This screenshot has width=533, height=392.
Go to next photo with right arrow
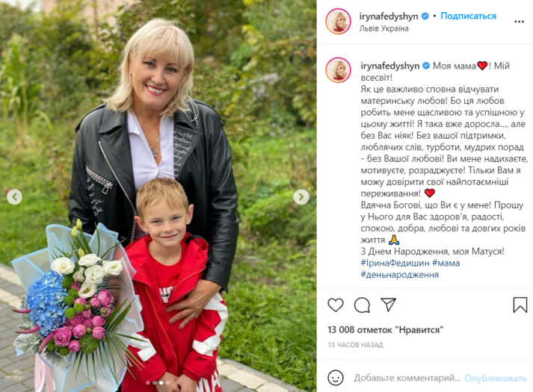point(301,197)
